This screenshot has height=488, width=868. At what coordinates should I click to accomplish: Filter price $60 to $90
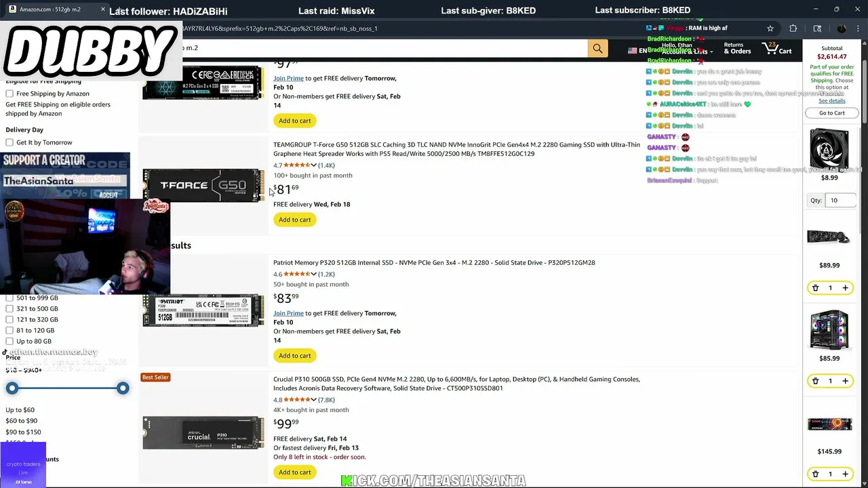click(22, 421)
